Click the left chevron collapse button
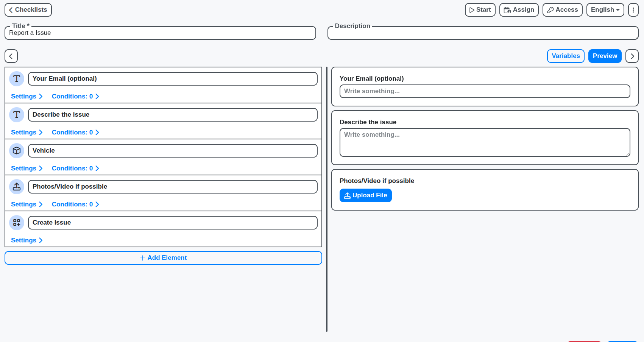Viewport: 644px width, 342px height. (x=11, y=56)
